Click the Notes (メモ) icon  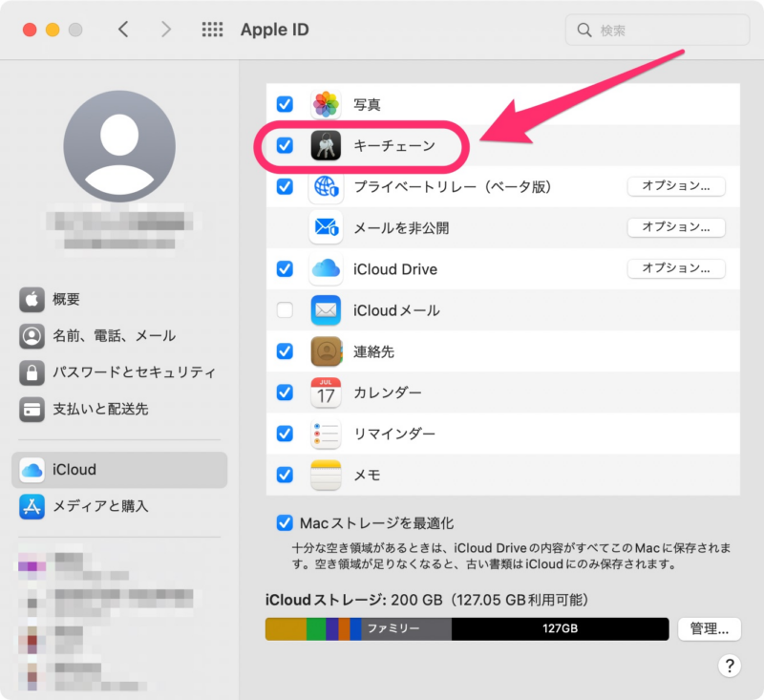326,475
